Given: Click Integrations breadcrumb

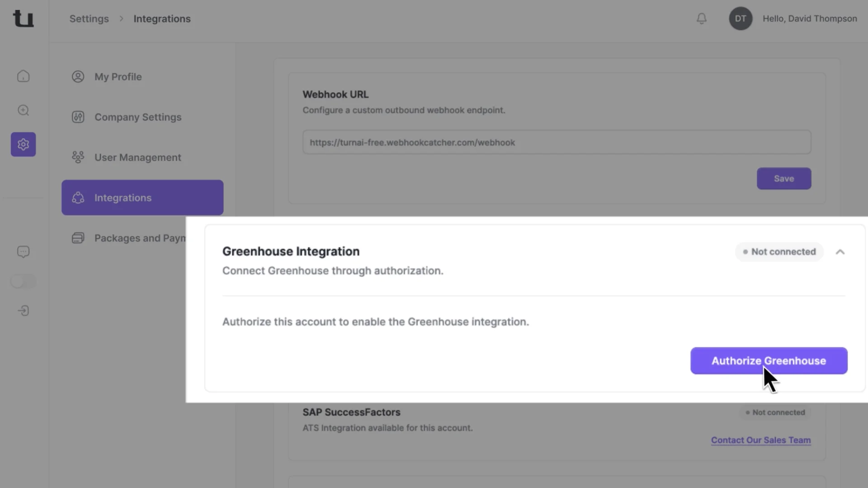Looking at the screenshot, I should 162,19.
